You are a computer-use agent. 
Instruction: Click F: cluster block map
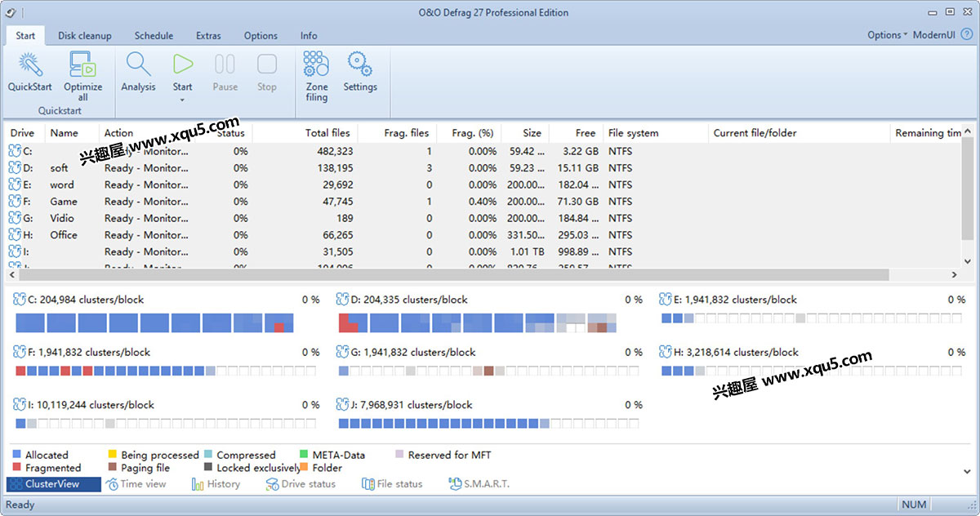point(166,371)
